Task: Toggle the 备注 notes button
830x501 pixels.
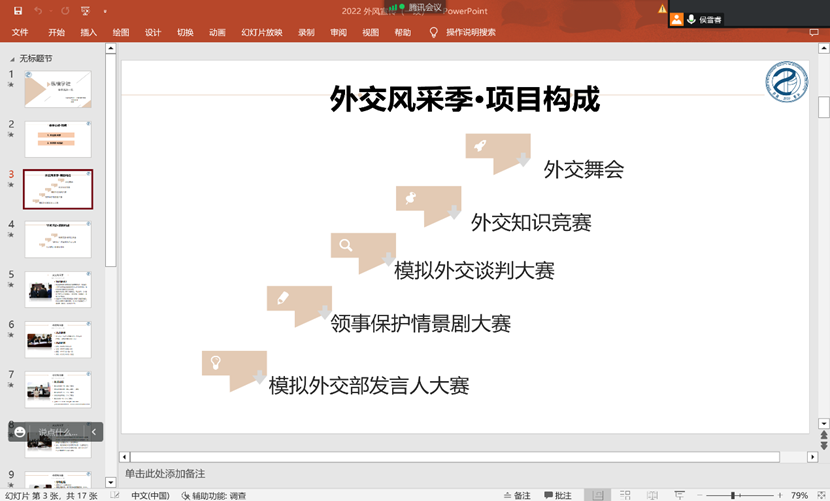Action: point(517,495)
